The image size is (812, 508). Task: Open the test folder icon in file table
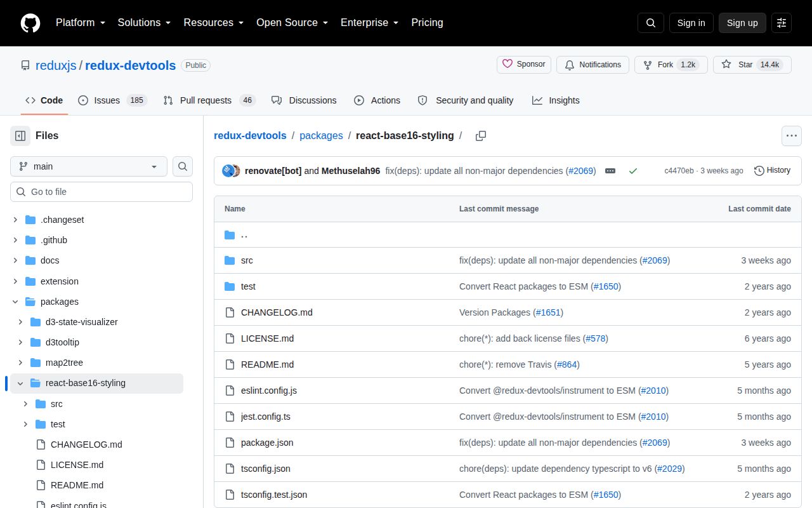coord(230,286)
